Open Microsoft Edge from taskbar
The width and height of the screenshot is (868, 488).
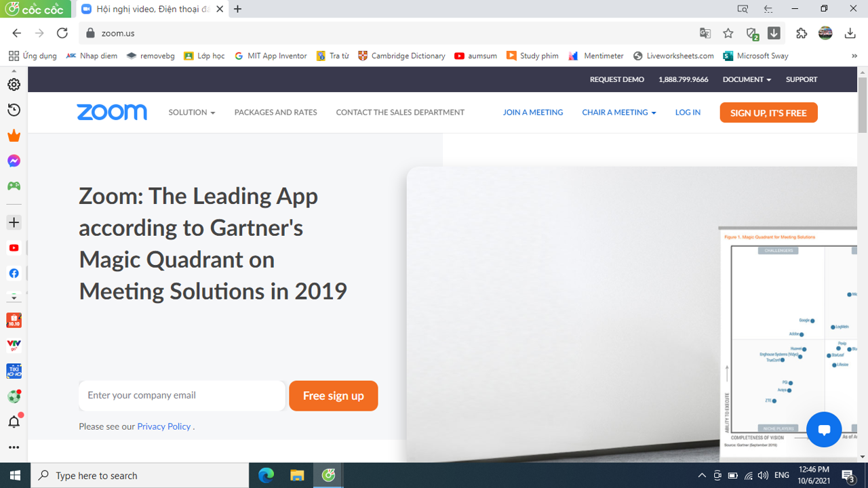tap(266, 475)
